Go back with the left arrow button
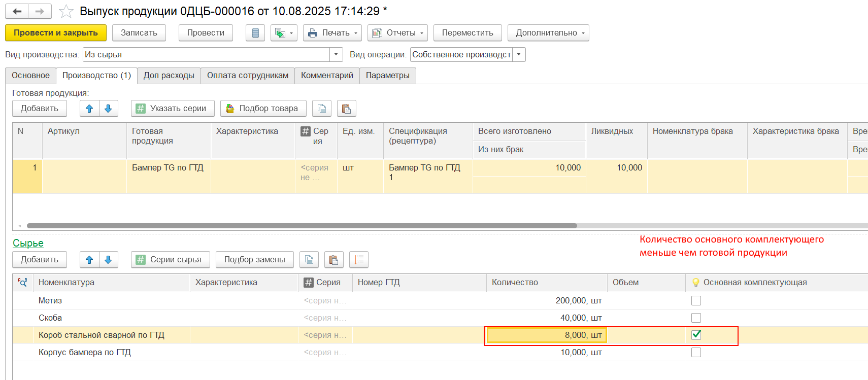Viewport: 868px width, 380px height. pyautogui.click(x=17, y=11)
